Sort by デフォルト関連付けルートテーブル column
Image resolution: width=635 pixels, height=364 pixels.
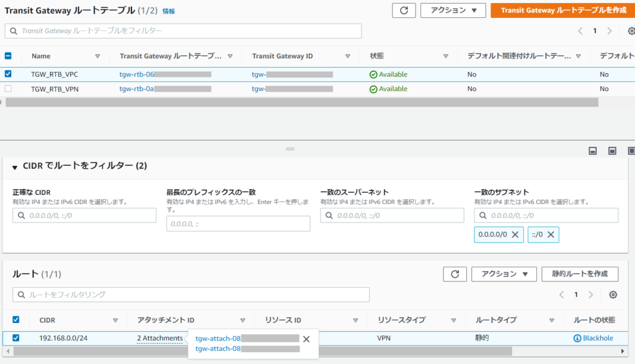[x=579, y=56]
